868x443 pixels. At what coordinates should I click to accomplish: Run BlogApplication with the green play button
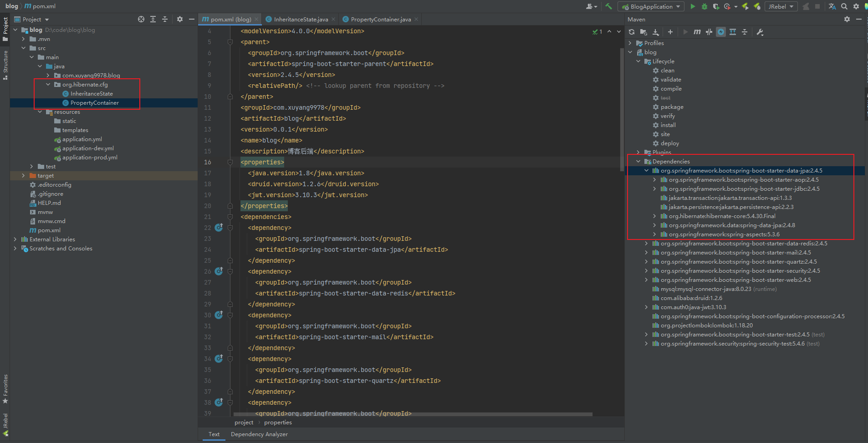pos(693,6)
